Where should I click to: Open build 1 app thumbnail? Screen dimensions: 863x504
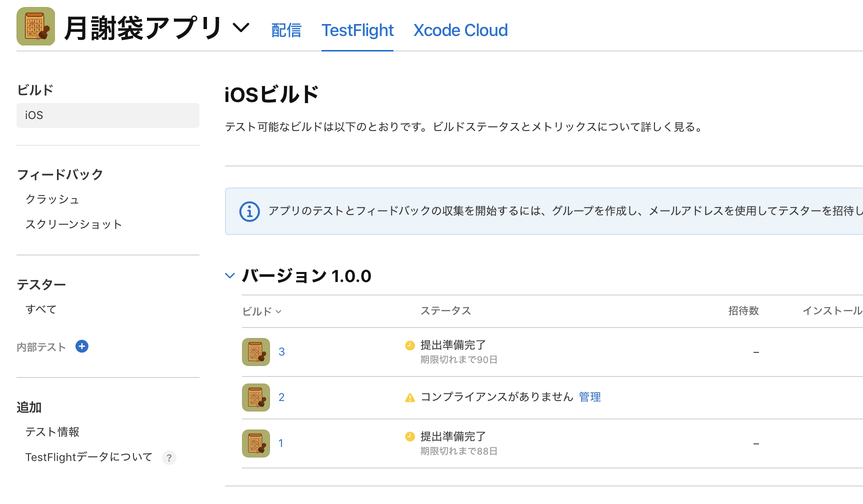pyautogui.click(x=256, y=443)
